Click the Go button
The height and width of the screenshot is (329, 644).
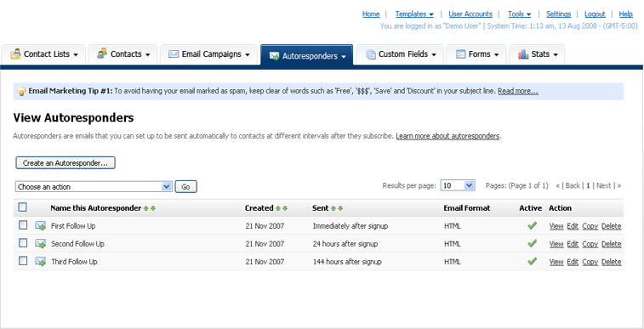tap(186, 187)
